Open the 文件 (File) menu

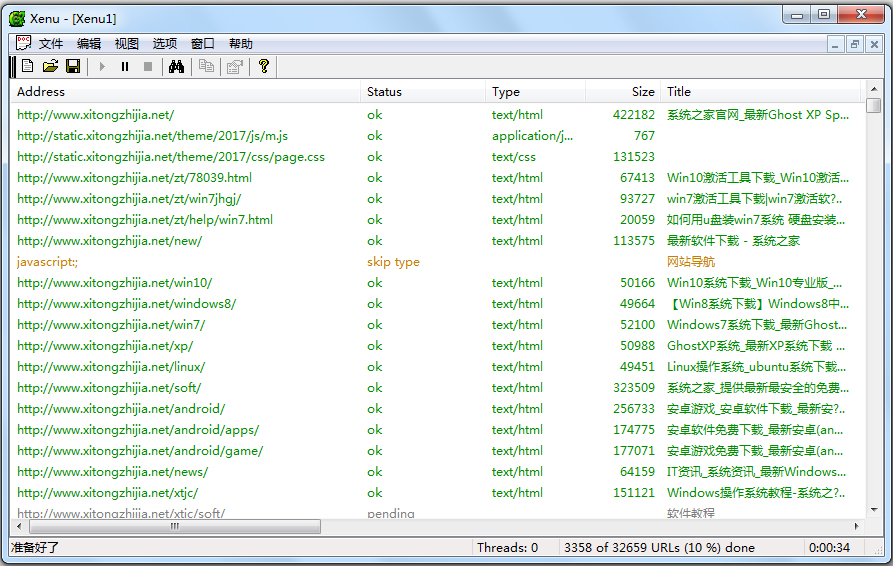(x=51, y=44)
